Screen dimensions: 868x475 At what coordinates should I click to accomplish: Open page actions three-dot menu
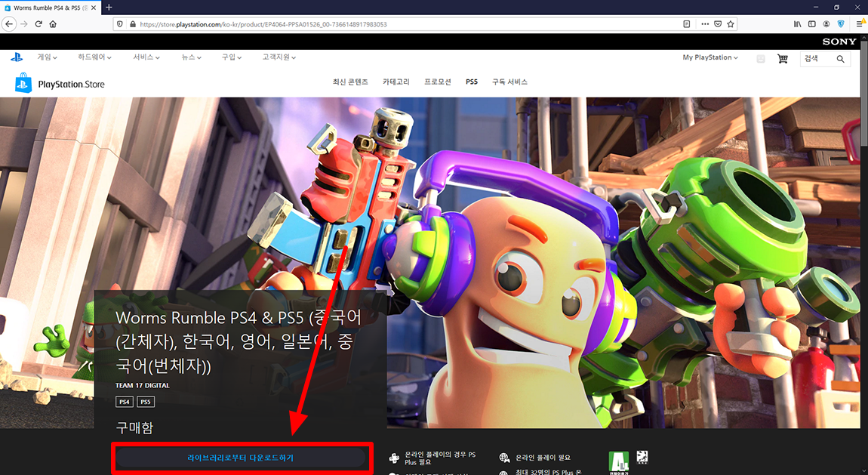click(705, 24)
